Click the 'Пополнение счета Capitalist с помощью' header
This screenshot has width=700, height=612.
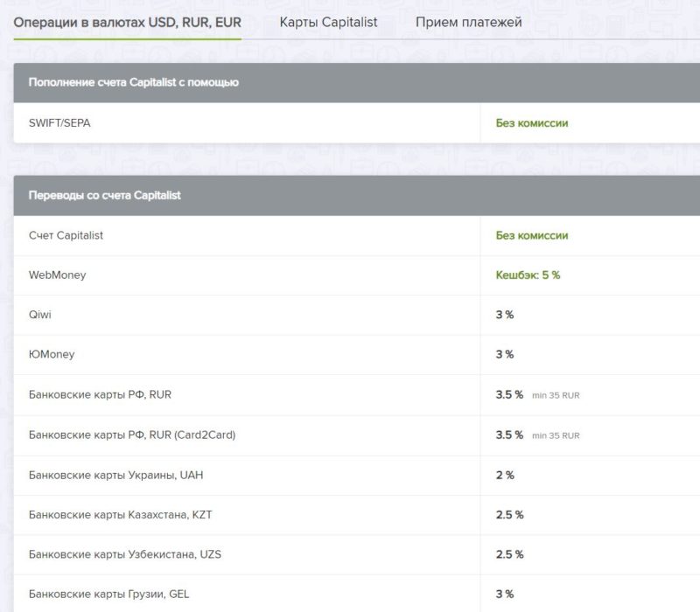pos(134,82)
